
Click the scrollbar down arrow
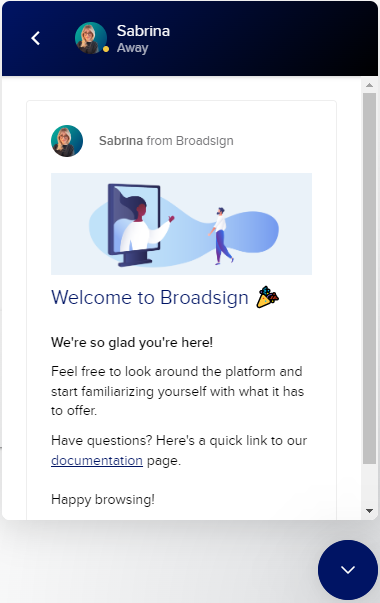click(x=370, y=511)
